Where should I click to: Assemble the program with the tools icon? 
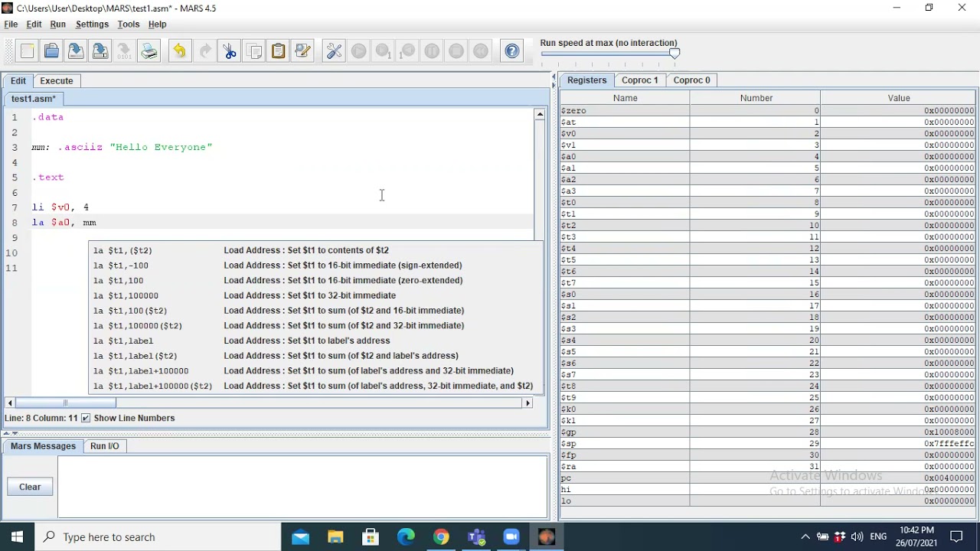point(335,51)
